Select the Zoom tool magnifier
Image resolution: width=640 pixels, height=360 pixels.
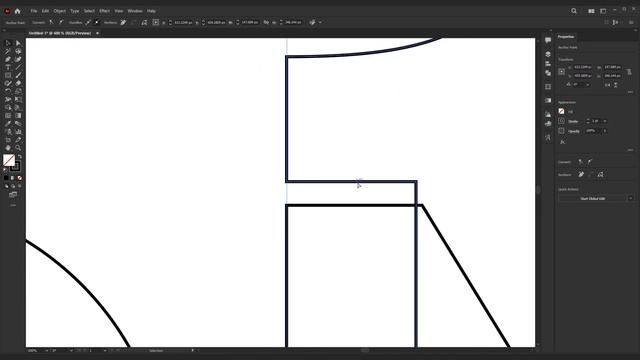click(x=18, y=148)
